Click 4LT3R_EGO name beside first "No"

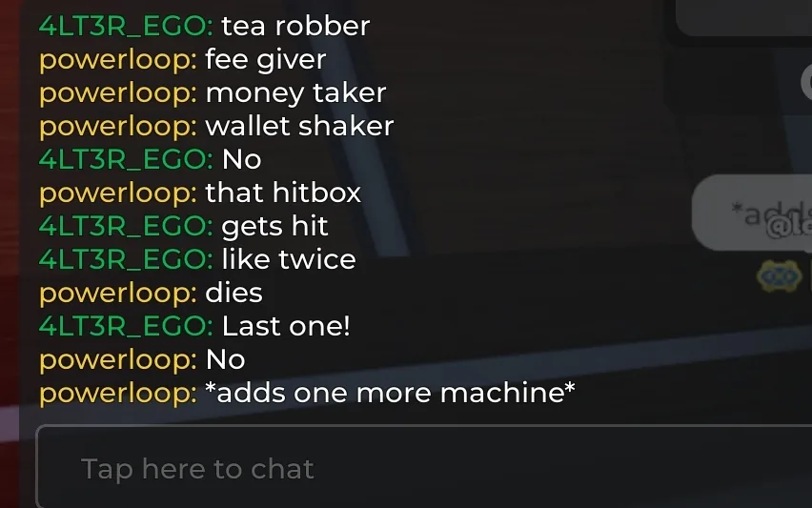point(125,159)
